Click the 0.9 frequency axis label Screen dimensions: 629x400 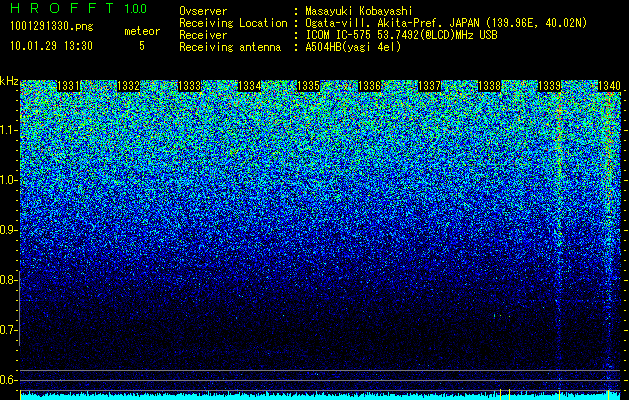tap(9, 230)
